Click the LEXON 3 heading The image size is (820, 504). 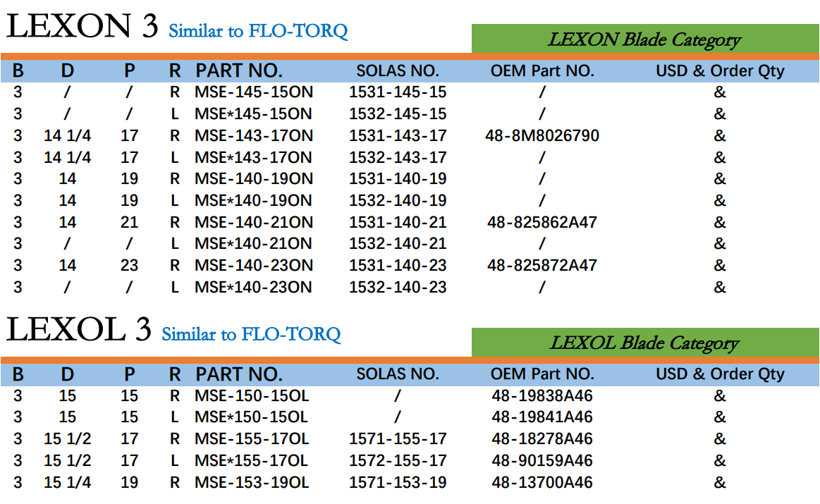click(x=82, y=25)
